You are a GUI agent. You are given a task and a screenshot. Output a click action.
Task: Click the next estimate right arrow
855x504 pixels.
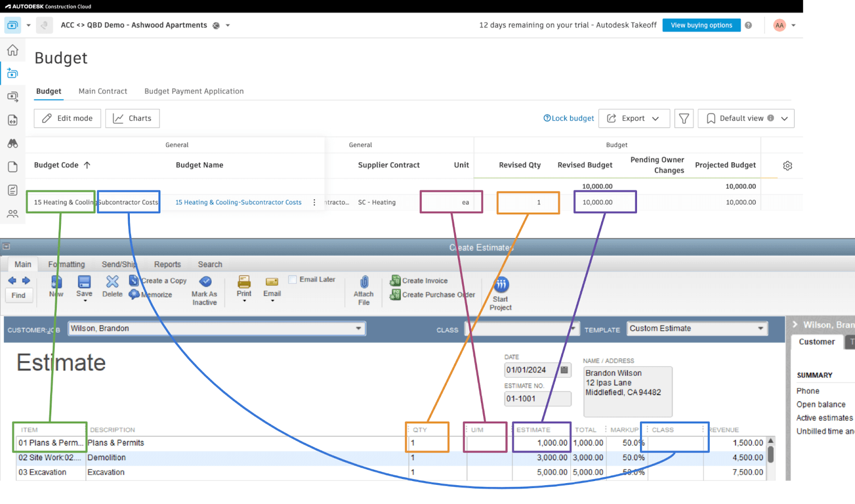26,281
